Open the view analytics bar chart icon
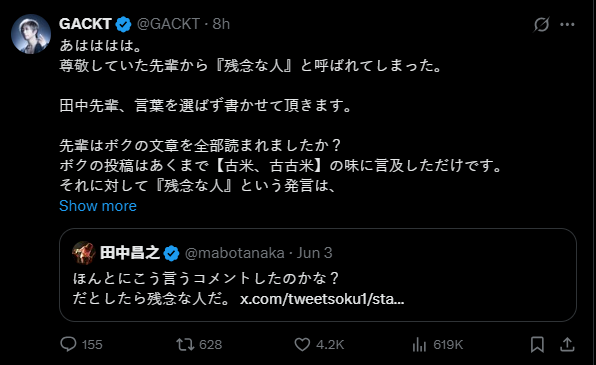 (419, 344)
